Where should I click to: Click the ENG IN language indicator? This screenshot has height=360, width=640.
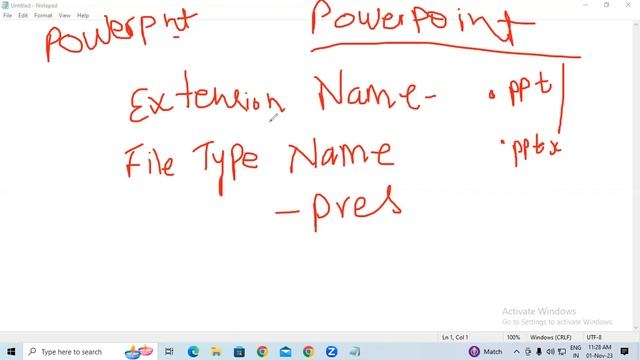(576, 351)
